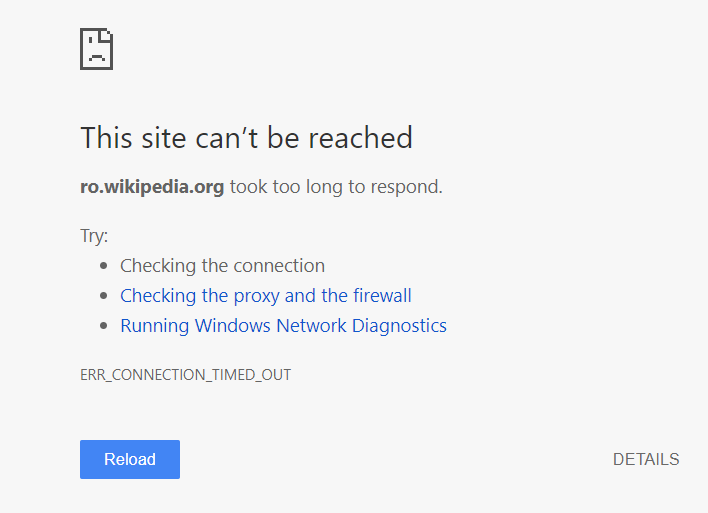Click the 'took too long to respond' text
This screenshot has height=513, width=708.
pyautogui.click(x=335, y=187)
